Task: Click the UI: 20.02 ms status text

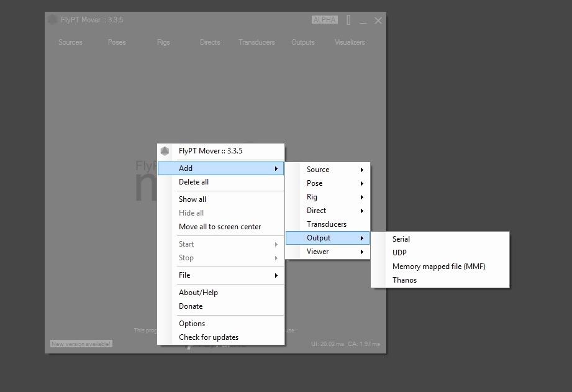Action: click(327, 344)
